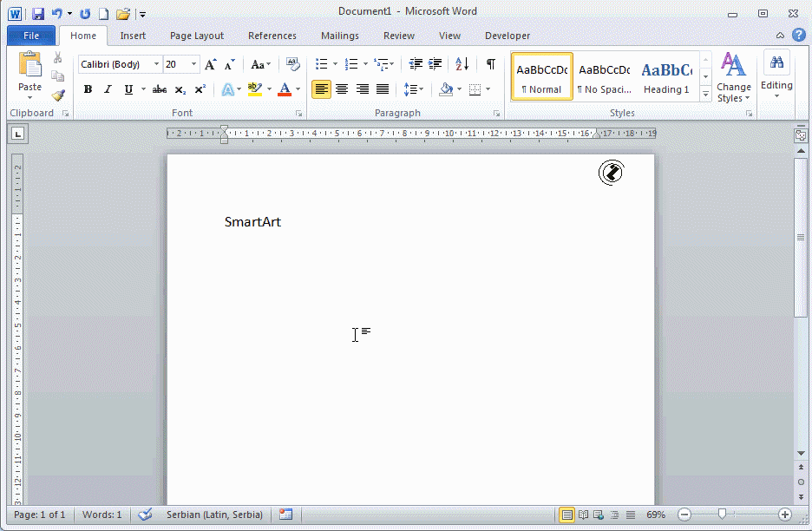
Task: Click the Show/Hide paragraph marks icon
Action: point(490,64)
